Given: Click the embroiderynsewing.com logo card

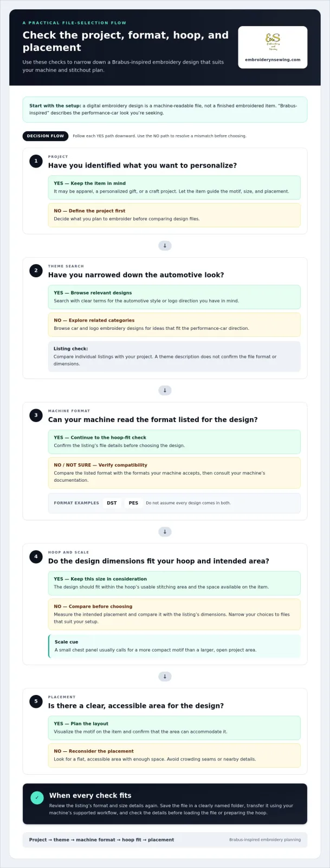Looking at the screenshot, I should 273,47.
